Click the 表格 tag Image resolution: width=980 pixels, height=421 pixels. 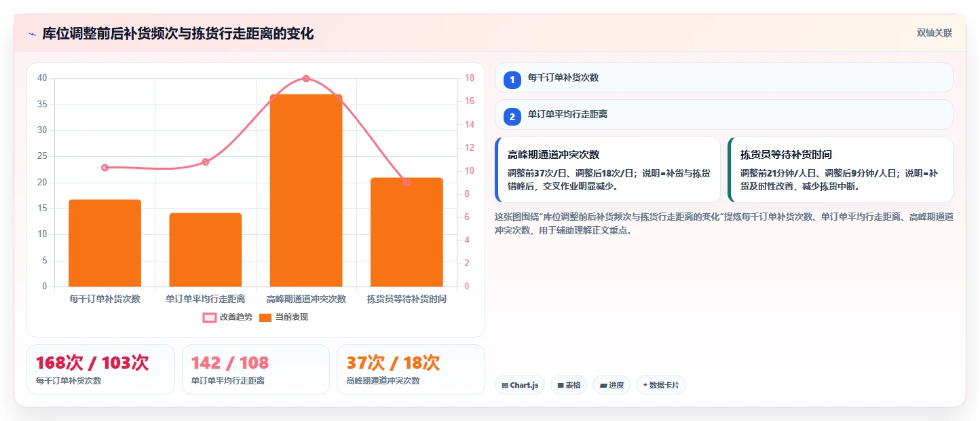(x=569, y=385)
